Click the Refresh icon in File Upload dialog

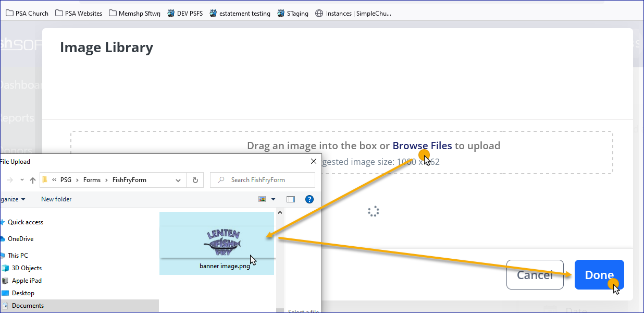pos(195,180)
